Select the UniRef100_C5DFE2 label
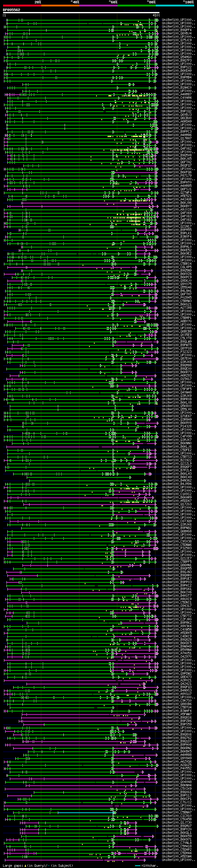The height and width of the screenshot is (868, 197). click(x=177, y=450)
